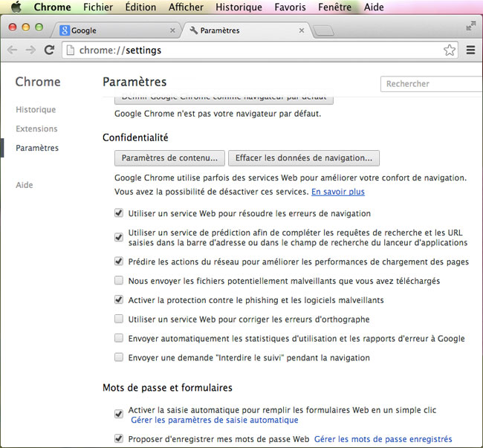Open the Apple menu

coord(16,7)
